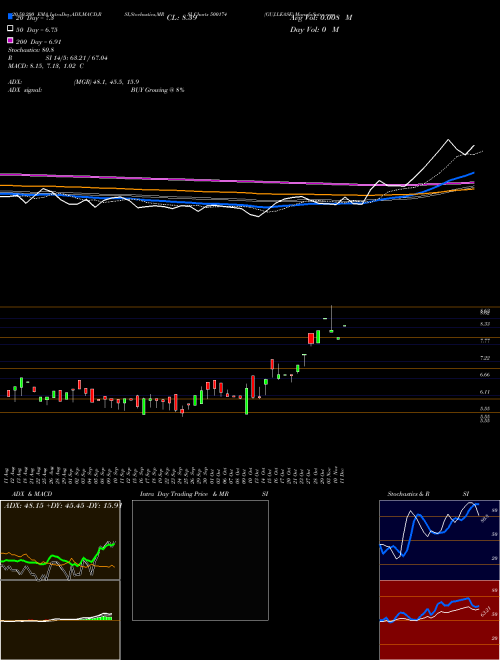
Task: Click the 'BUY Growing @ 8%' signal text
Action: point(157,90)
